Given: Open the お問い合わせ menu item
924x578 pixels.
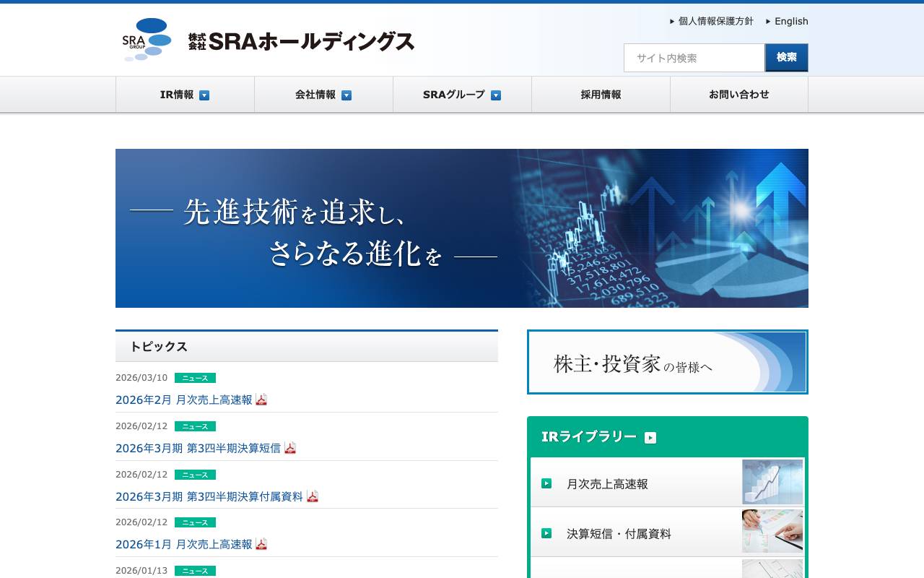Looking at the screenshot, I should pyautogui.click(x=739, y=94).
